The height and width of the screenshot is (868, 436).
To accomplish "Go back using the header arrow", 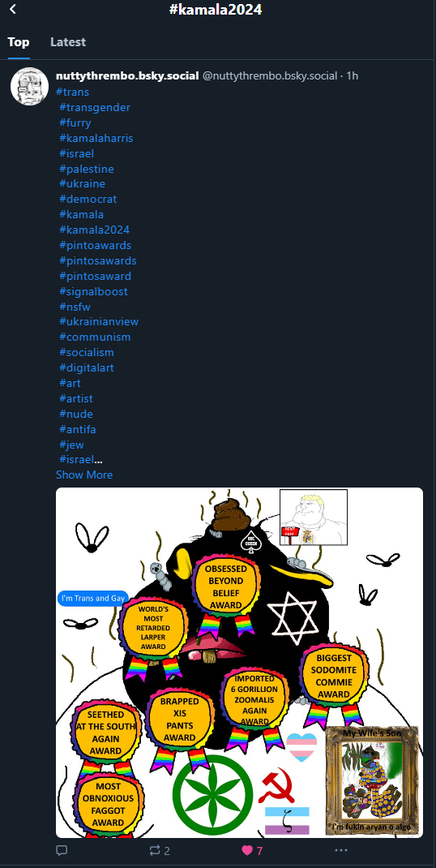I will [x=13, y=9].
